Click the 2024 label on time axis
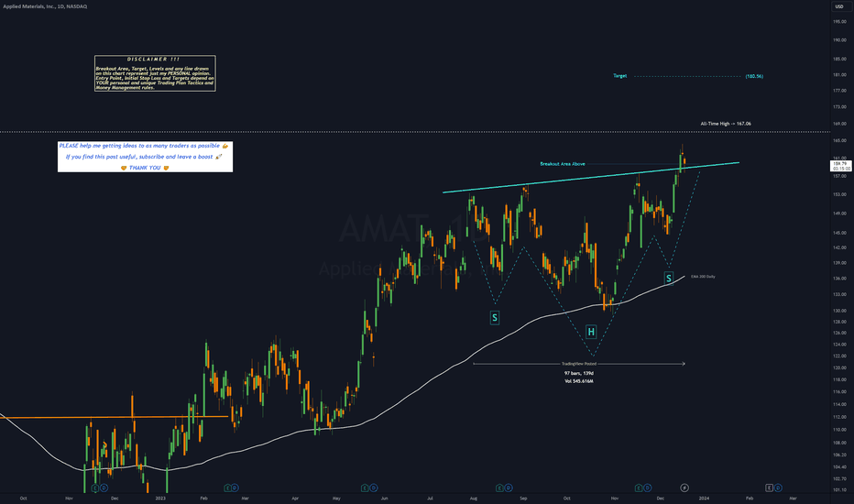This screenshot has height=504, width=854. click(x=704, y=498)
